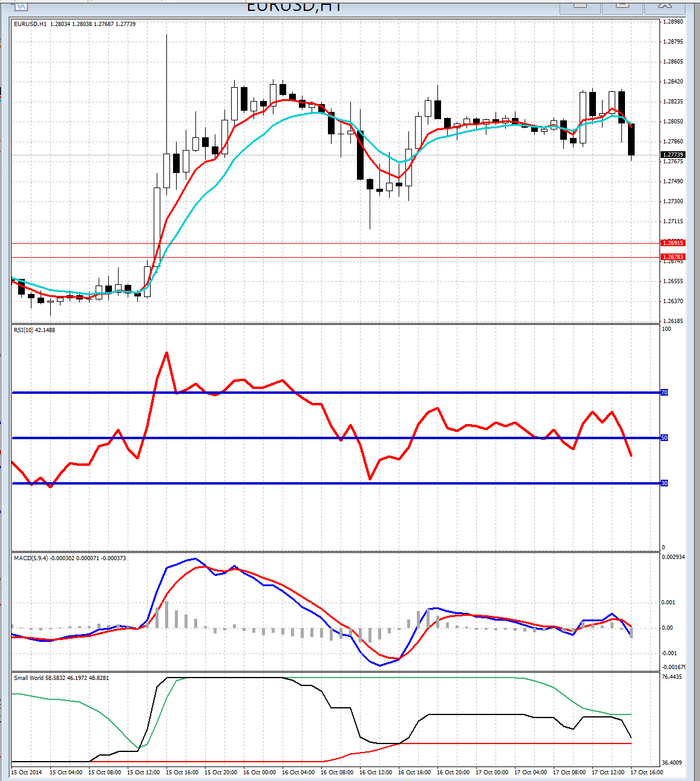The height and width of the screenshot is (781, 700).
Task: Click the MACD scale value 0.002934
Action: 673,557
